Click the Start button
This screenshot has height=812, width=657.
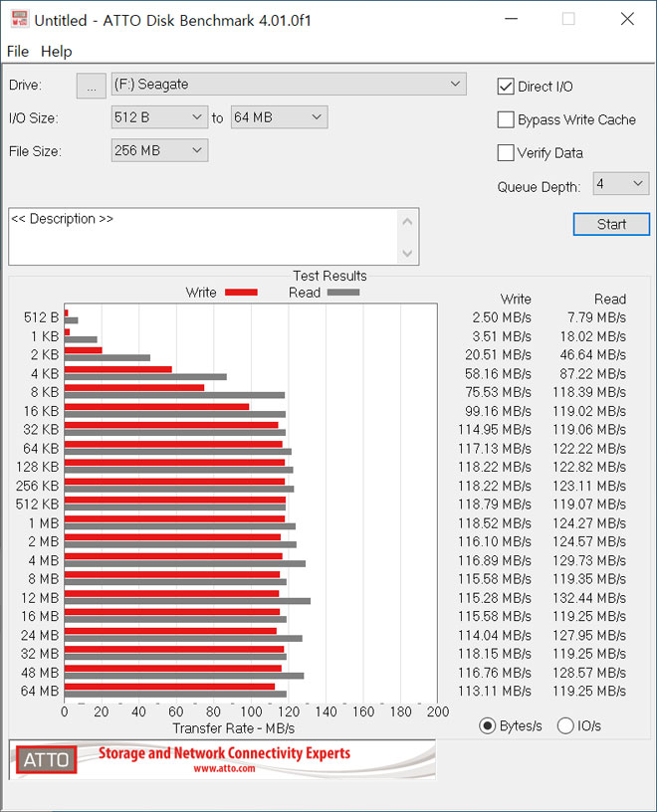[x=611, y=224]
